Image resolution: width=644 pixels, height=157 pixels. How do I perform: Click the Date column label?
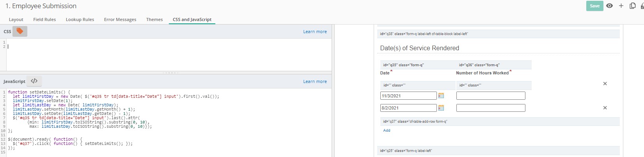(x=385, y=73)
